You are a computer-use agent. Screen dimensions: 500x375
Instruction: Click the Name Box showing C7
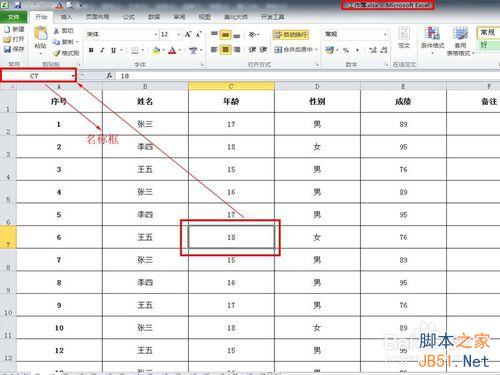(36, 76)
